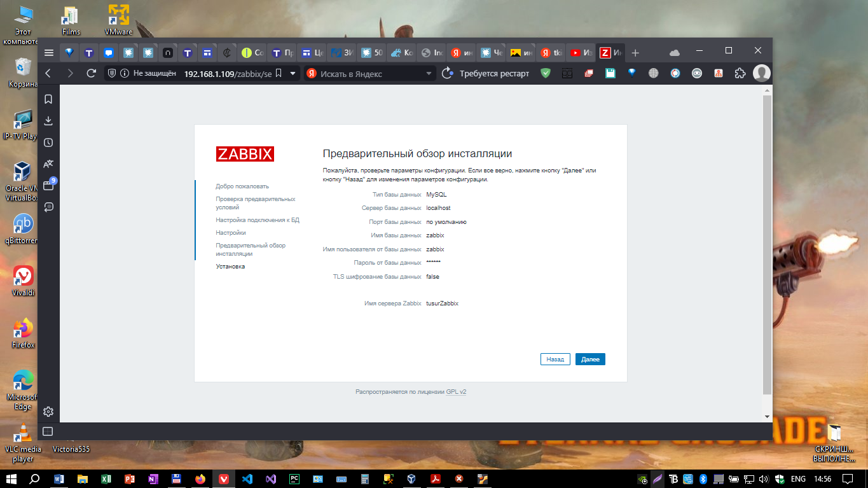This screenshot has height=488, width=868.
Task: Switch to the YouTube tab
Action: click(x=581, y=53)
